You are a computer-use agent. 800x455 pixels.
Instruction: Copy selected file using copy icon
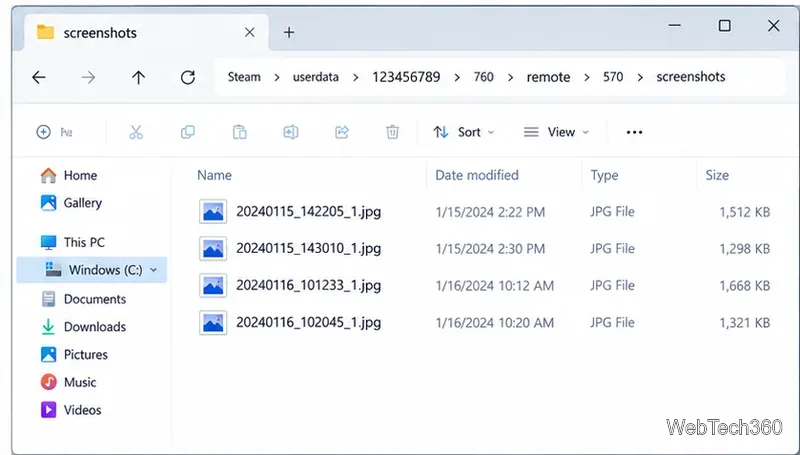188,132
